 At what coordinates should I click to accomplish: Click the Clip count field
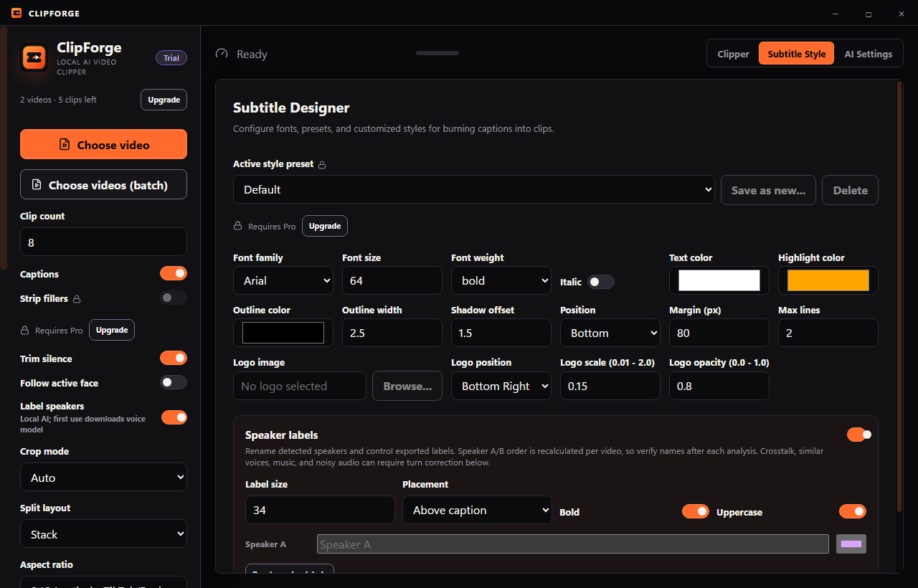coord(103,242)
